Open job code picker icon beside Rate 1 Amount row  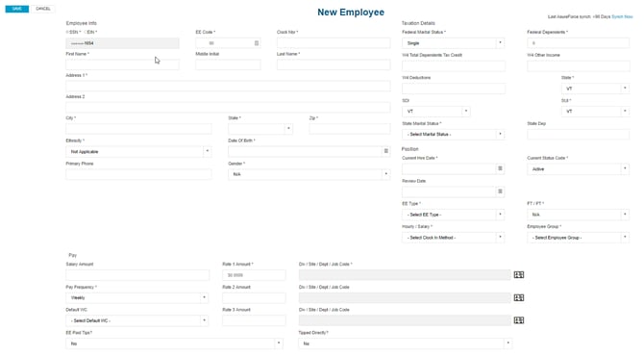pos(519,274)
